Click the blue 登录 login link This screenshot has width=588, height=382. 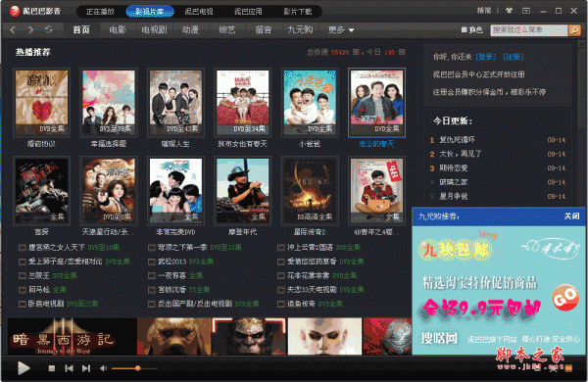coord(486,57)
